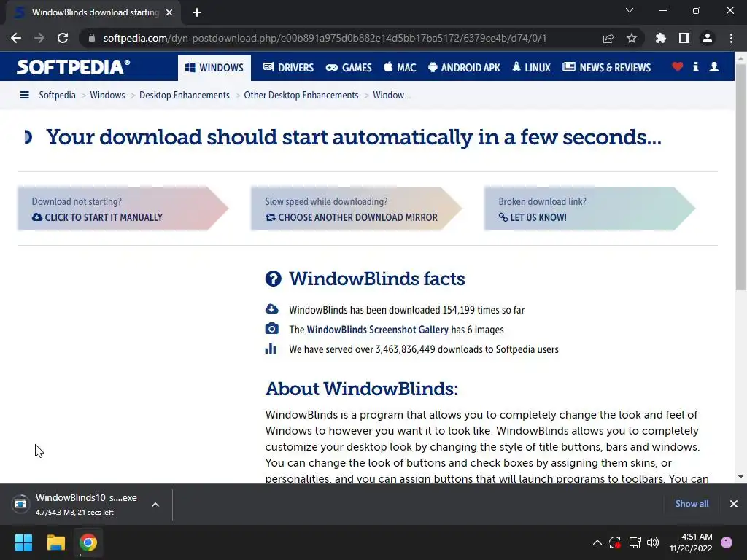Click the user account icon in Softpedia header

[x=714, y=67]
